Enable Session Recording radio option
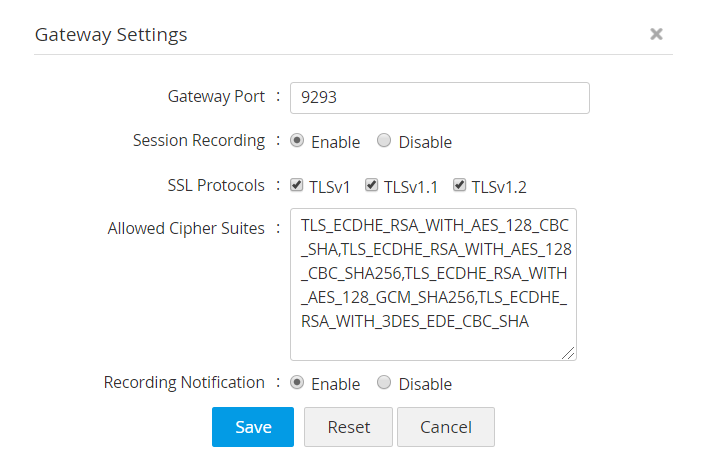Image resolution: width=706 pixels, height=466 pixels. pos(297,141)
